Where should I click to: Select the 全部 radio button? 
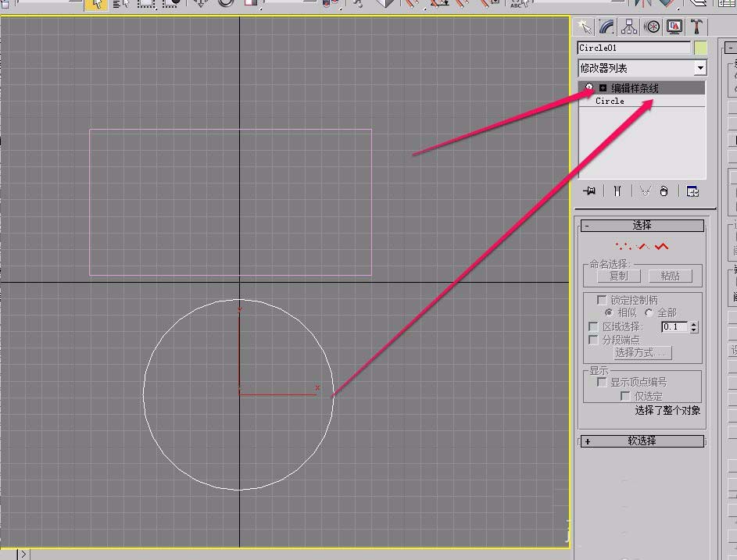pos(649,312)
